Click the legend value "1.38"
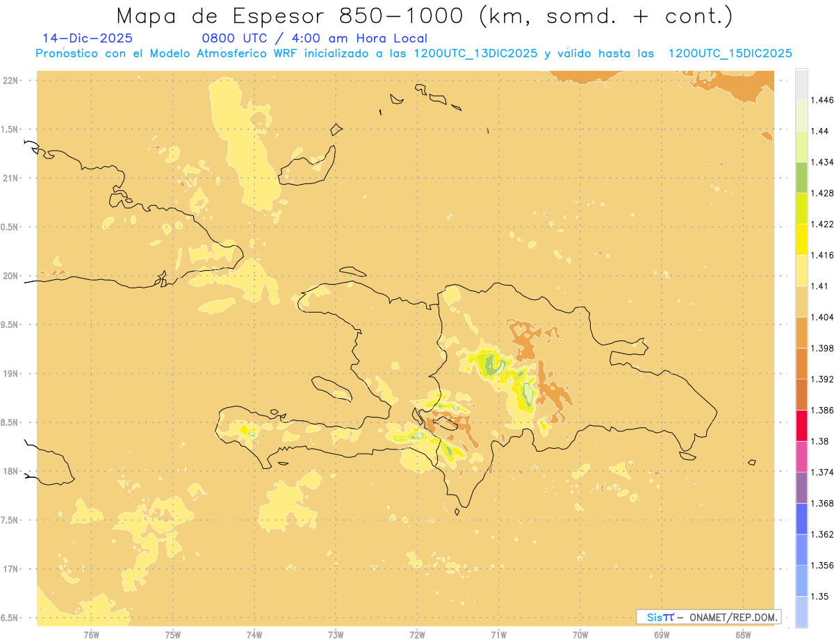834x644 pixels. (821, 441)
